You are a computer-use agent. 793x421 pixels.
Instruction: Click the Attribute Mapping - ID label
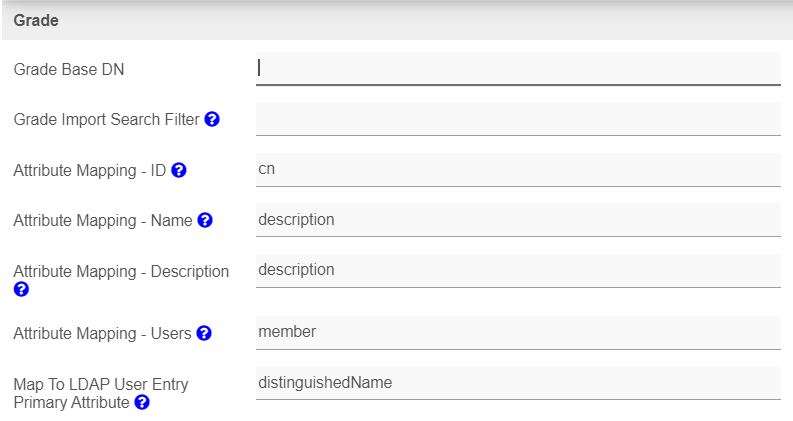pyautogui.click(x=89, y=170)
